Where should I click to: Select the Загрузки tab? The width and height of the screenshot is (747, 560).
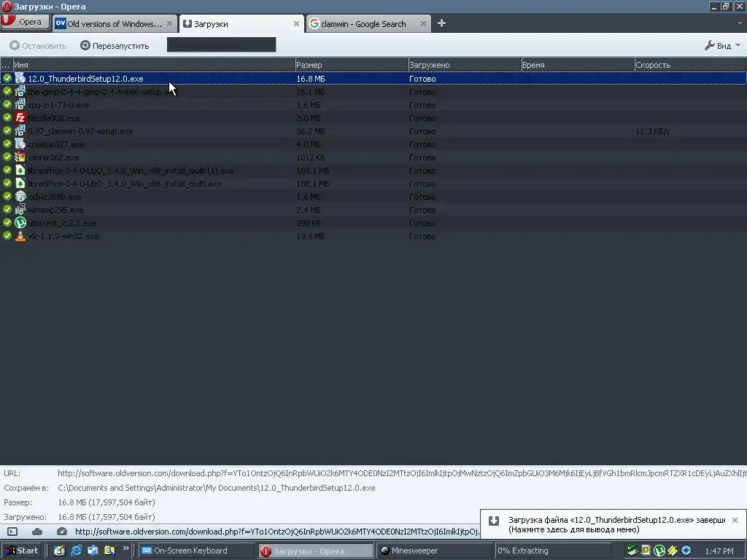point(241,24)
